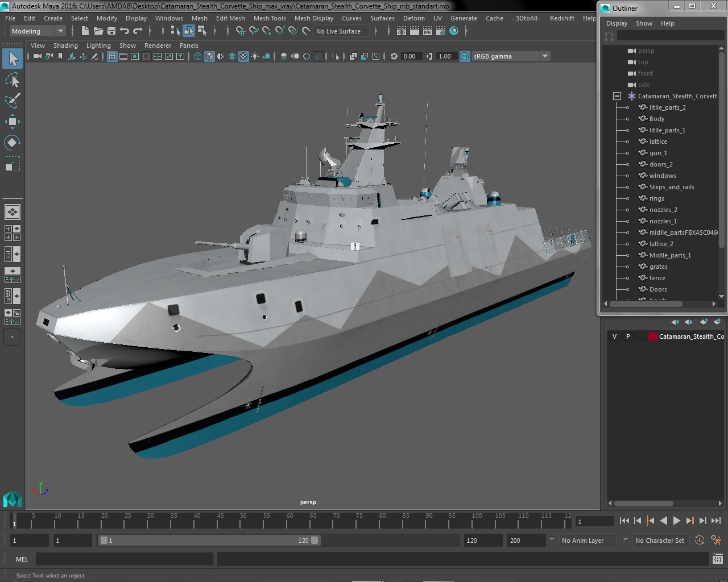Image resolution: width=728 pixels, height=582 pixels.
Task: Choose the Move tool in toolbox
Action: point(13,121)
